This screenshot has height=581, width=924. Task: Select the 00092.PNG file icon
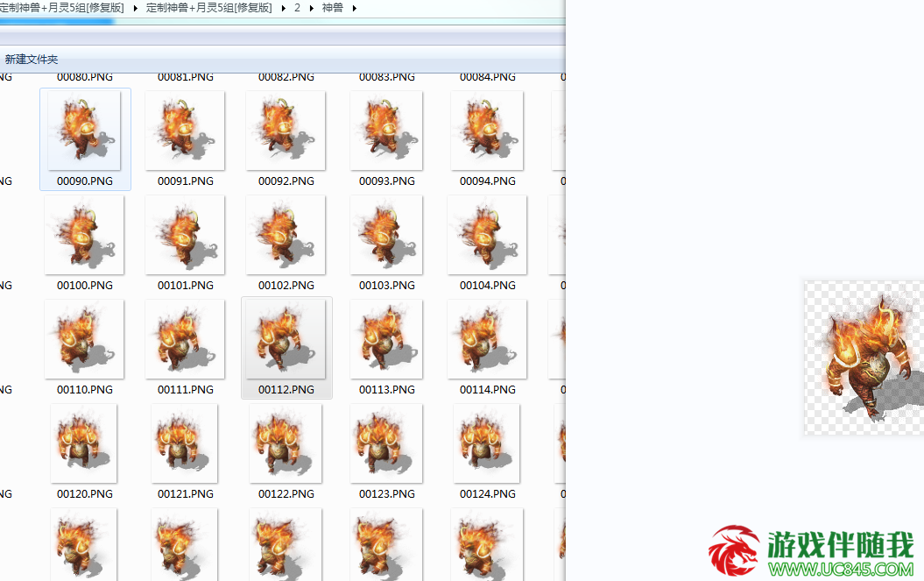click(286, 131)
